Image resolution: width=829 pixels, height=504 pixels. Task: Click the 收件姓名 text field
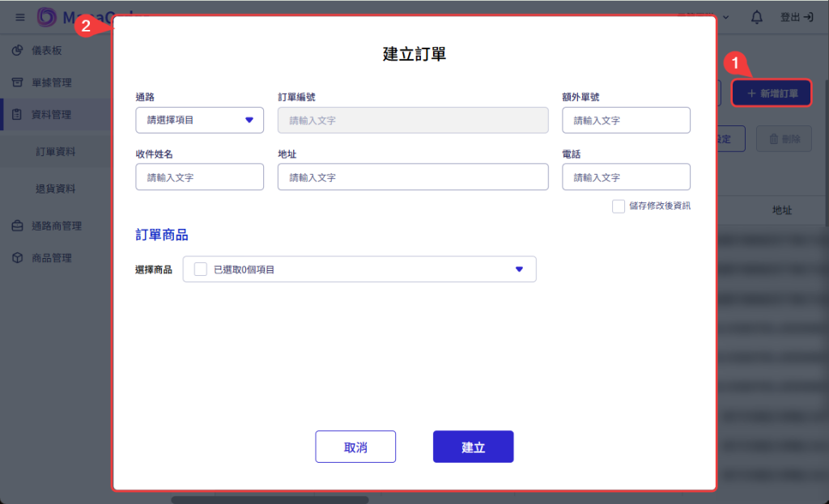pyautogui.click(x=199, y=177)
